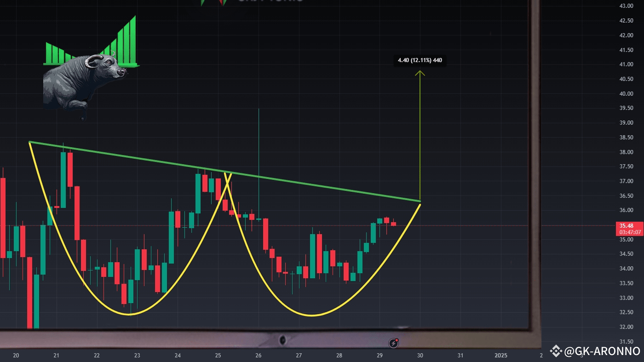Select the 33.00 price axis label
The height and width of the screenshot is (362, 644).
coord(626,298)
